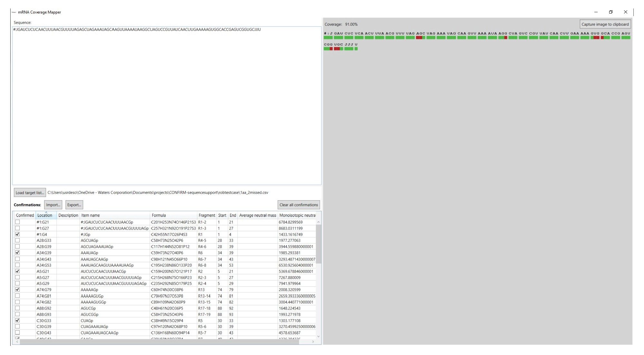Viewport: 644px width, 355px height.
Task: Toggle confirmed checkbox for A74:G79 row
Action: pos(17,289)
